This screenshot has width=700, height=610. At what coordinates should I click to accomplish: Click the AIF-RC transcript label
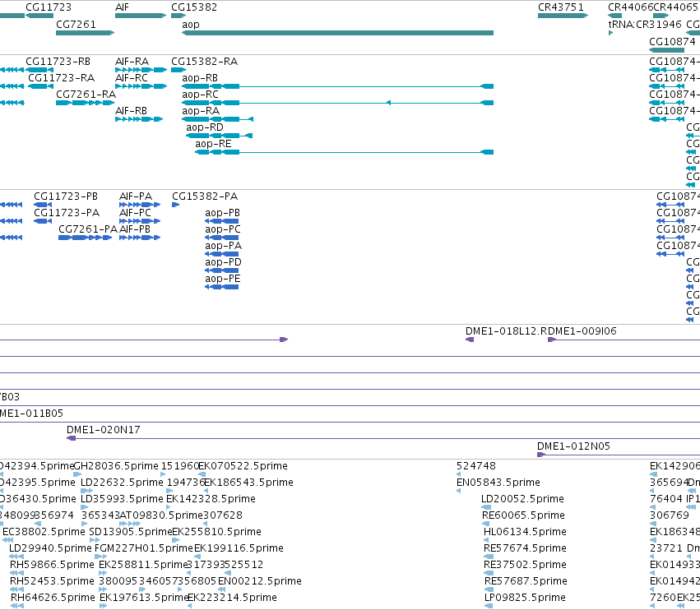pyautogui.click(x=132, y=78)
